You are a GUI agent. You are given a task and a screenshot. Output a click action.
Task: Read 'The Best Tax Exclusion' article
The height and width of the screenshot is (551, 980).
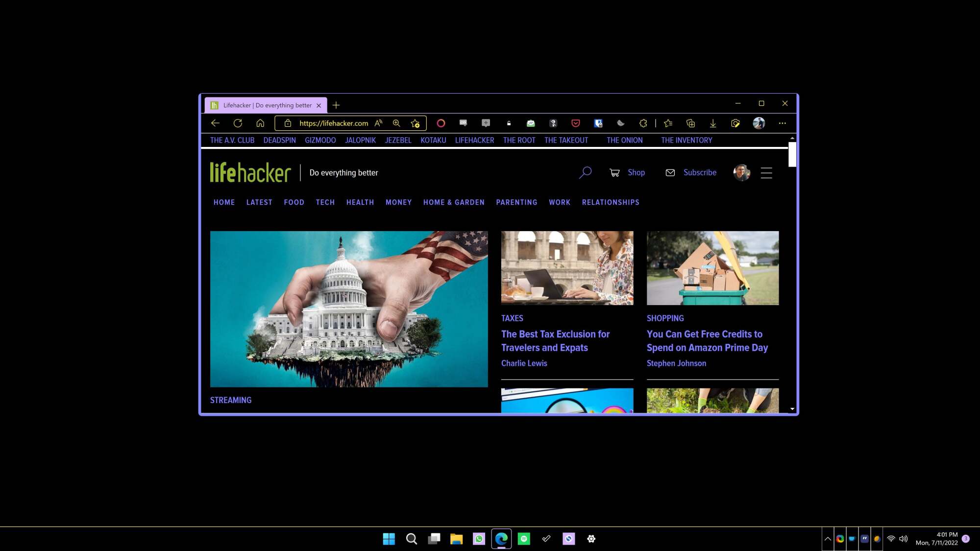tap(555, 341)
